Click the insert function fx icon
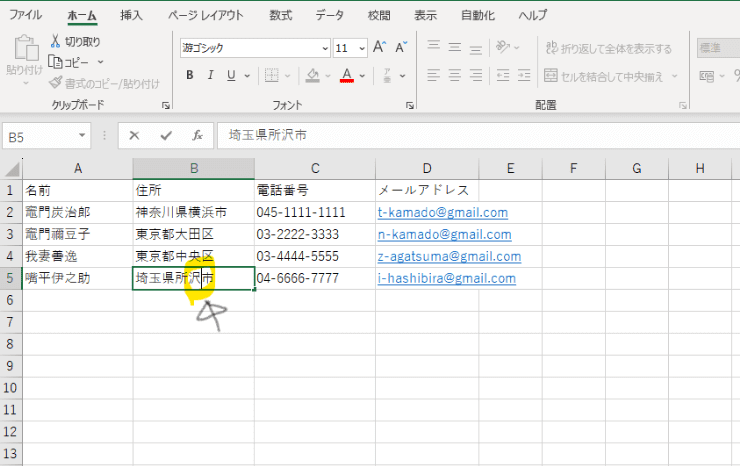Screen dimensions: 740x466 coord(198,135)
